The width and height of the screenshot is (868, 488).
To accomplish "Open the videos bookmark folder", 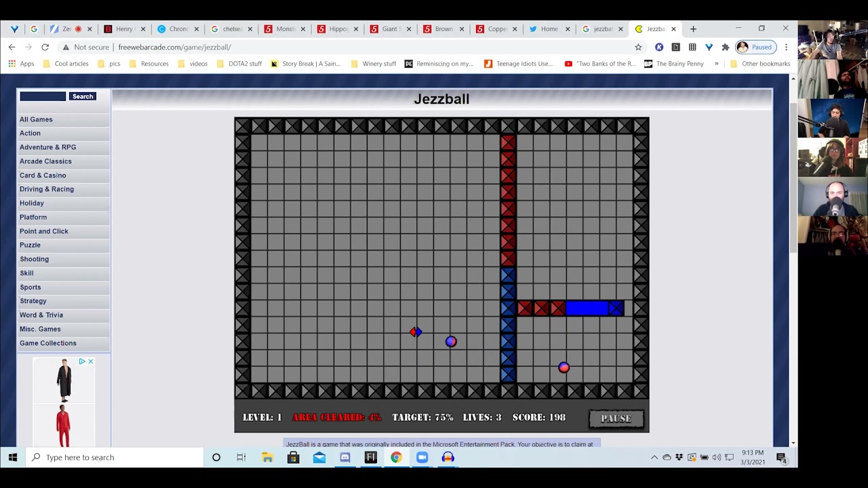I will 193,64.
